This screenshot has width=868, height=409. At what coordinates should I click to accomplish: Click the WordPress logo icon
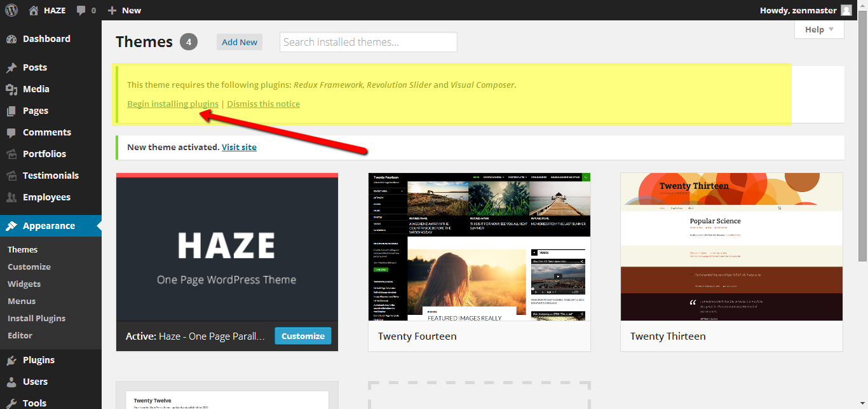11,10
